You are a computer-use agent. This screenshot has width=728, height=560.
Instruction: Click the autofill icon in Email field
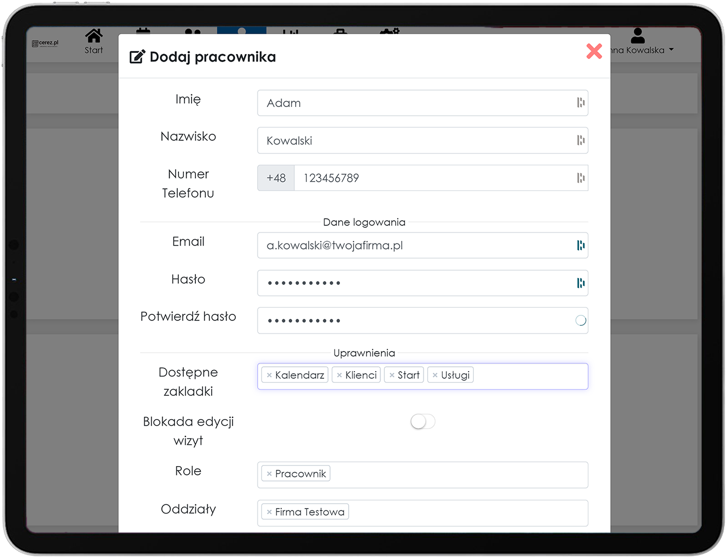(581, 246)
